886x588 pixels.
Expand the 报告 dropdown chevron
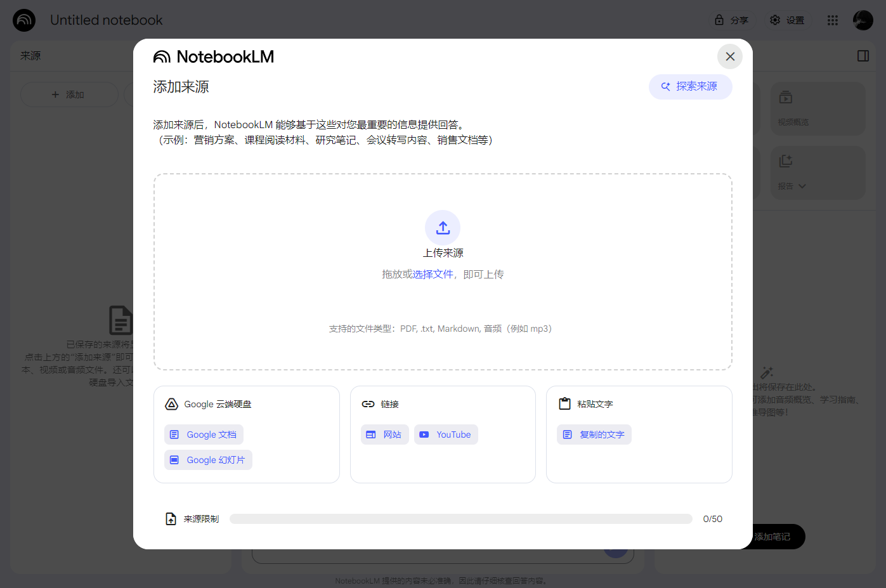pos(802,186)
